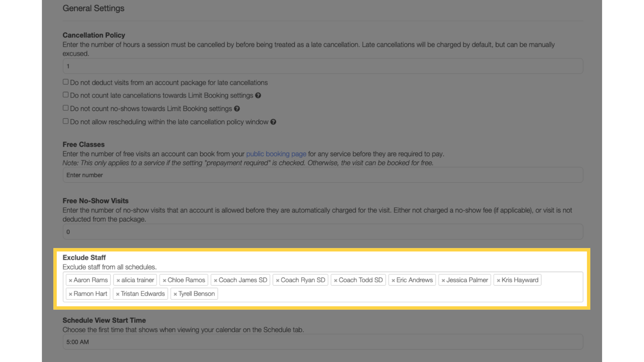Image resolution: width=644 pixels, height=362 pixels.
Task: Remove Tyrell Benson from excluded staff
Action: click(175, 294)
